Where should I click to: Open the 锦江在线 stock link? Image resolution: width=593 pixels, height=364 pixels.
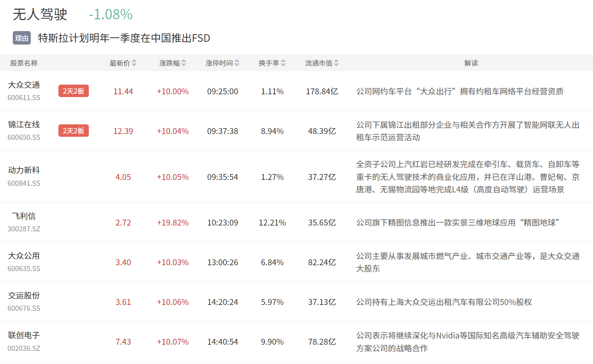coord(24,125)
